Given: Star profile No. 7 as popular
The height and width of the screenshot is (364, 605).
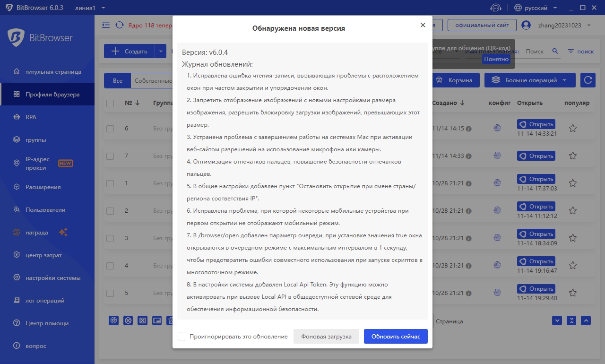Looking at the screenshot, I should pyautogui.click(x=573, y=156).
